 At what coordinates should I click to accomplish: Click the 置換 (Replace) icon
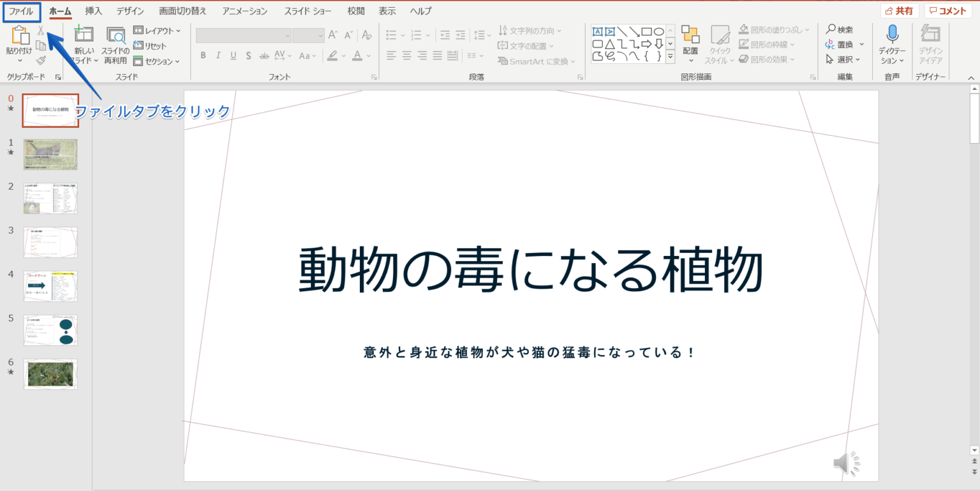coord(843,44)
